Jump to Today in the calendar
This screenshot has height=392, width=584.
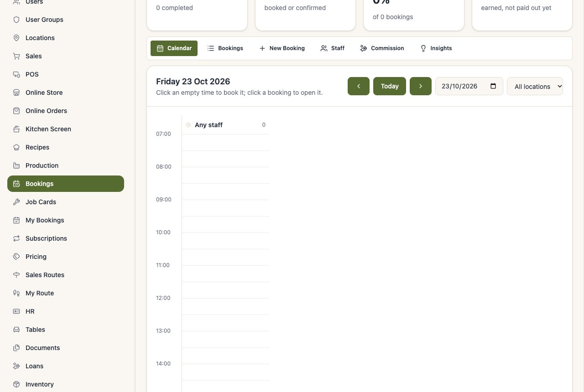coord(390,86)
